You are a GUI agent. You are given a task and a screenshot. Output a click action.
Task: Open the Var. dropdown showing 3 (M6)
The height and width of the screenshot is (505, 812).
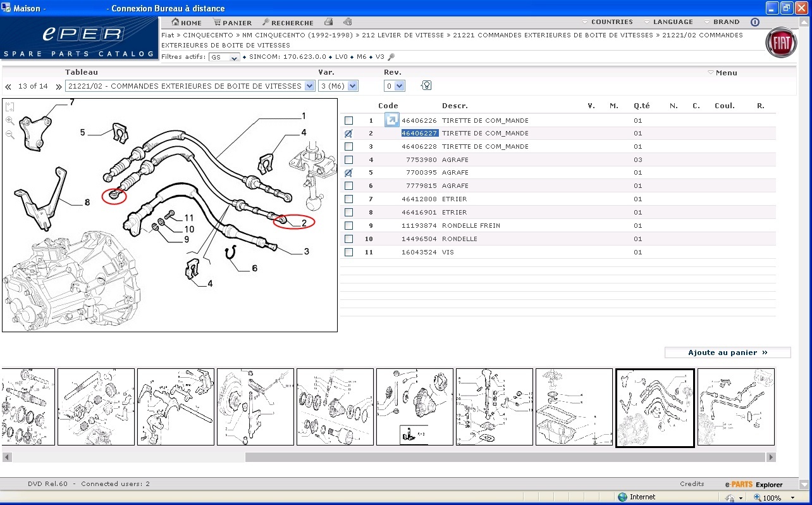point(338,86)
